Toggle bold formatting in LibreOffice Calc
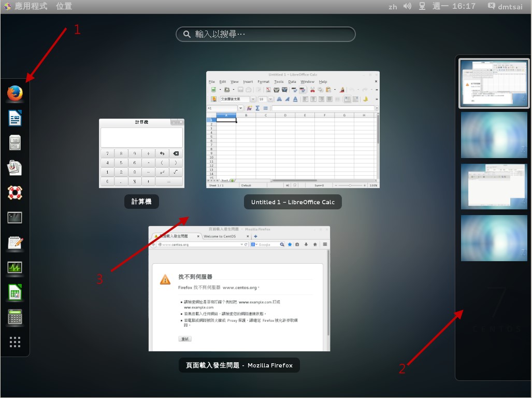Viewport: 532px width, 398px height. click(279, 99)
